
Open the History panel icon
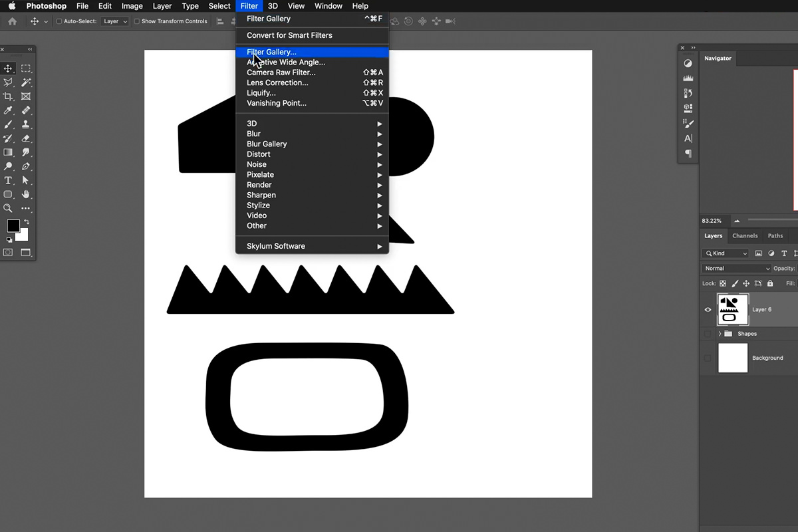click(x=688, y=93)
